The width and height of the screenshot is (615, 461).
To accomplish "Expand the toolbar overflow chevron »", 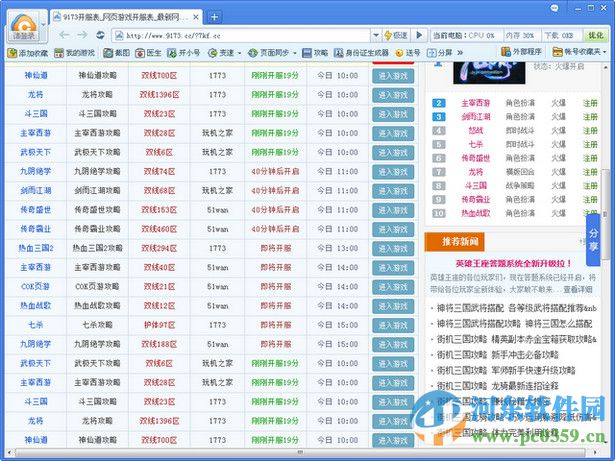I will point(460,53).
